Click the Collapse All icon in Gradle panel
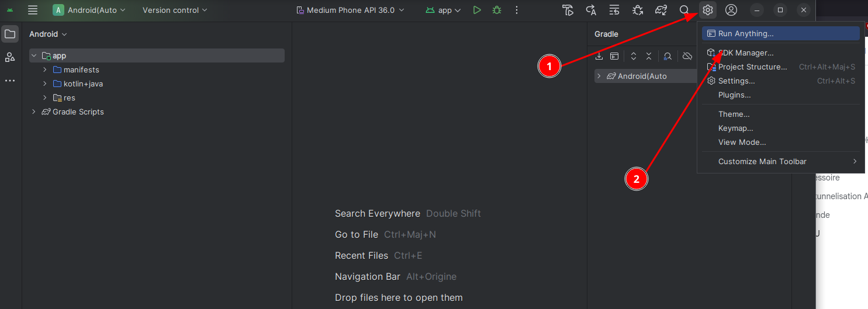The height and width of the screenshot is (309, 868). (648, 56)
